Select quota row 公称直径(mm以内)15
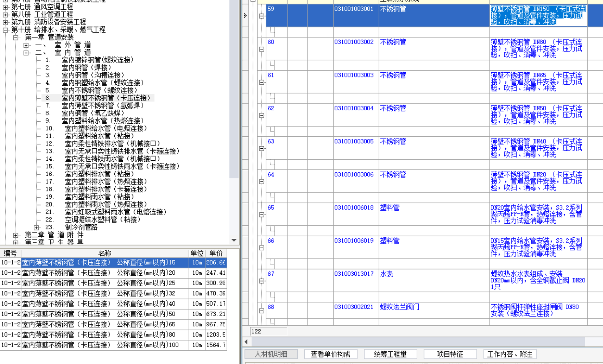 click(113, 262)
